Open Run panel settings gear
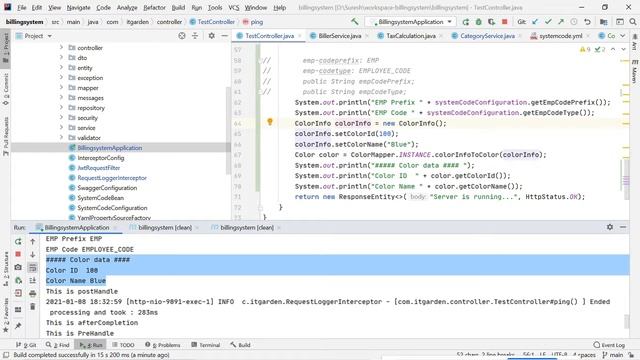The width and height of the screenshot is (640, 360). click(610, 227)
